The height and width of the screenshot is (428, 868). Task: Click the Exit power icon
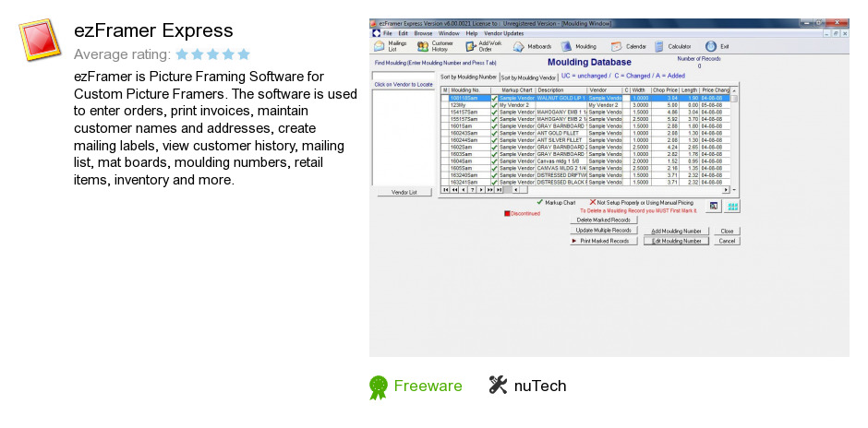[x=711, y=46]
